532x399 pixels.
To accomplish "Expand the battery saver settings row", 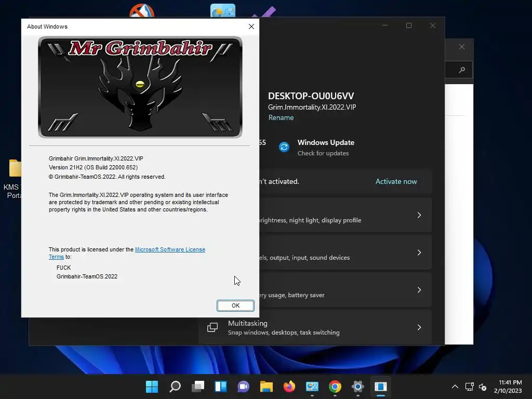I will tap(345, 290).
